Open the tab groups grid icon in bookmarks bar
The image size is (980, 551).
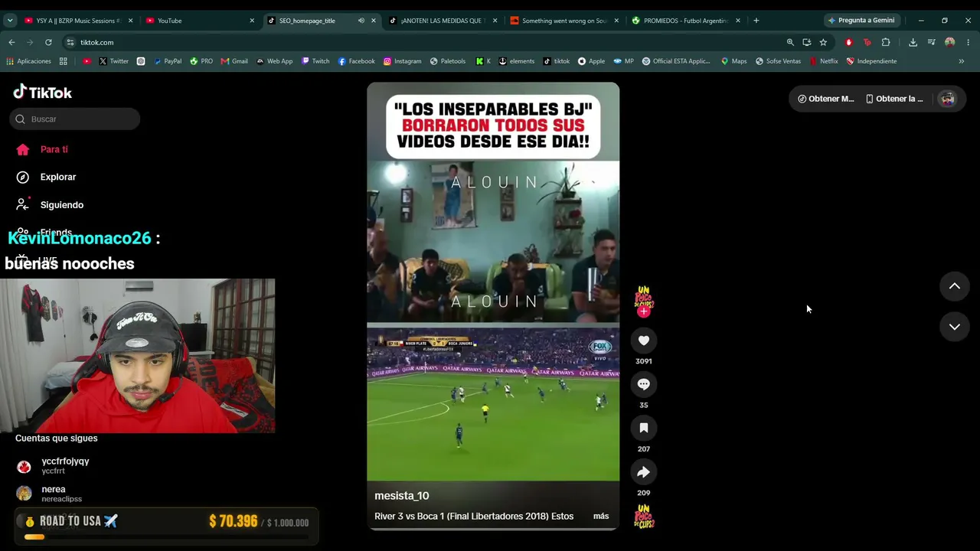(x=63, y=61)
